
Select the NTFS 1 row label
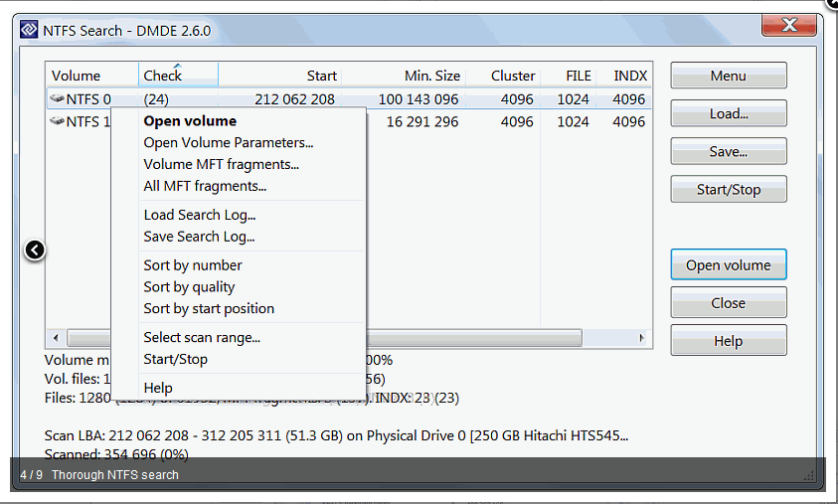coord(88,122)
